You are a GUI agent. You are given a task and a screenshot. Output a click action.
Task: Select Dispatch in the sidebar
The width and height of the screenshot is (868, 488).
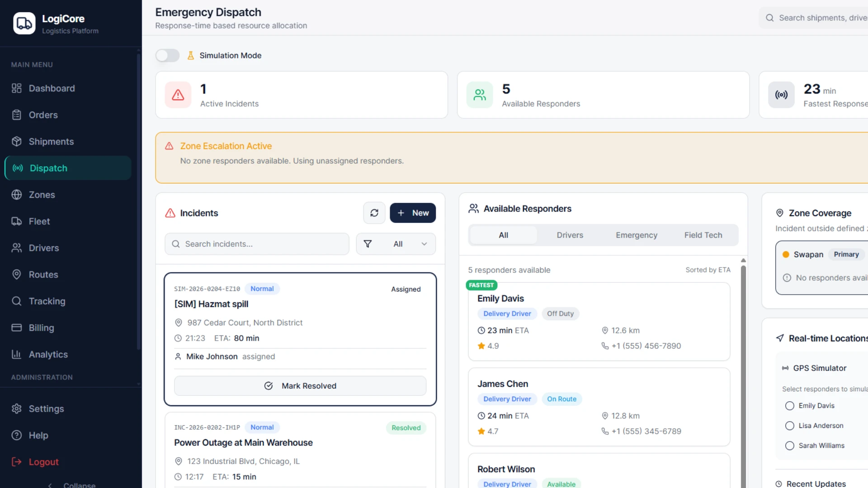pos(68,168)
